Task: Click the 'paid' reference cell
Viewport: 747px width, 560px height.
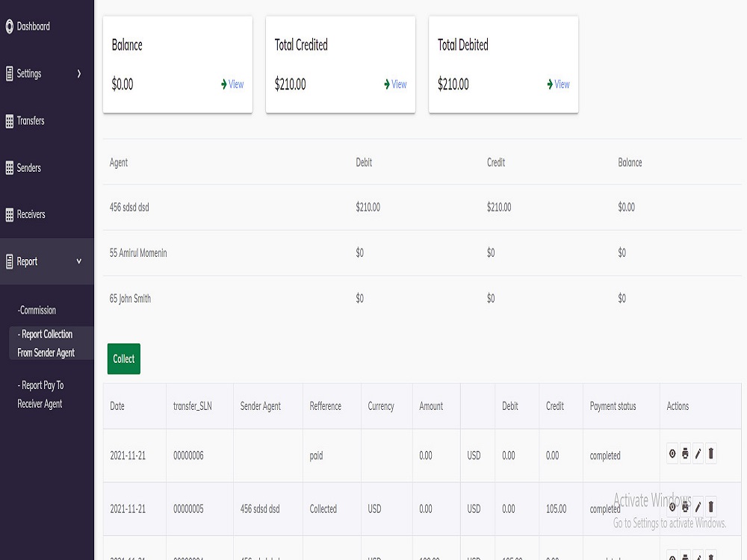Action: [x=316, y=455]
